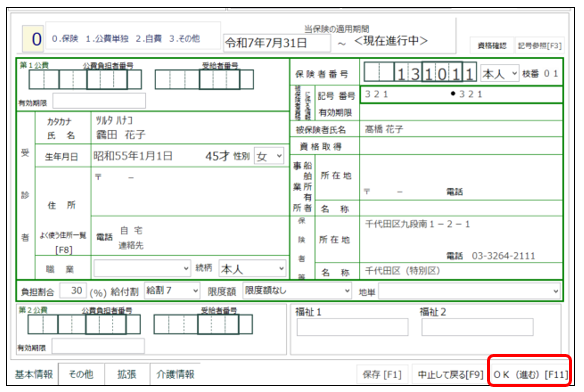Switch to その他 tab

tap(81, 374)
